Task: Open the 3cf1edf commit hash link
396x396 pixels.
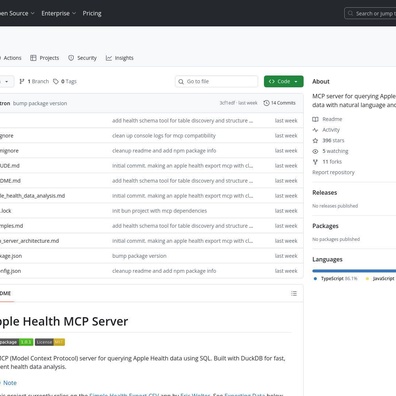Action: 227,103
